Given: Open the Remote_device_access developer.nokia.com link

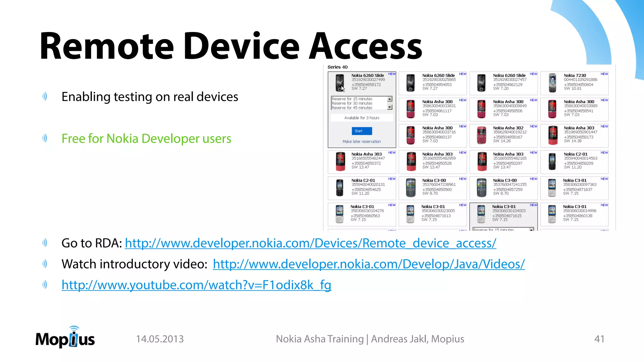Looking at the screenshot, I should tap(310, 243).
